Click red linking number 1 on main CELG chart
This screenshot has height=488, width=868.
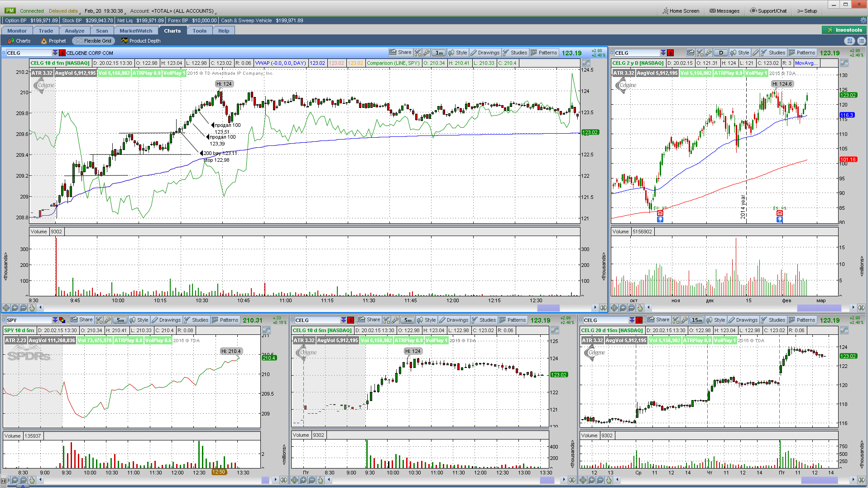click(x=62, y=53)
